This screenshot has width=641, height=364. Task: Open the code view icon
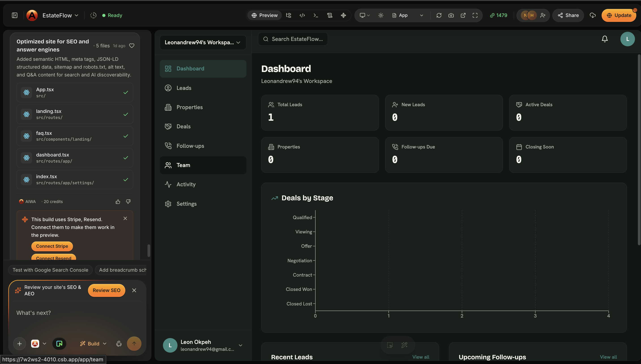[x=302, y=15]
